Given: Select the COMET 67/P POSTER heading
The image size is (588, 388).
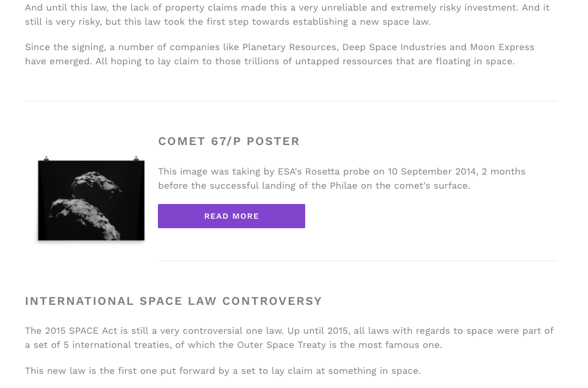Looking at the screenshot, I should click(229, 142).
